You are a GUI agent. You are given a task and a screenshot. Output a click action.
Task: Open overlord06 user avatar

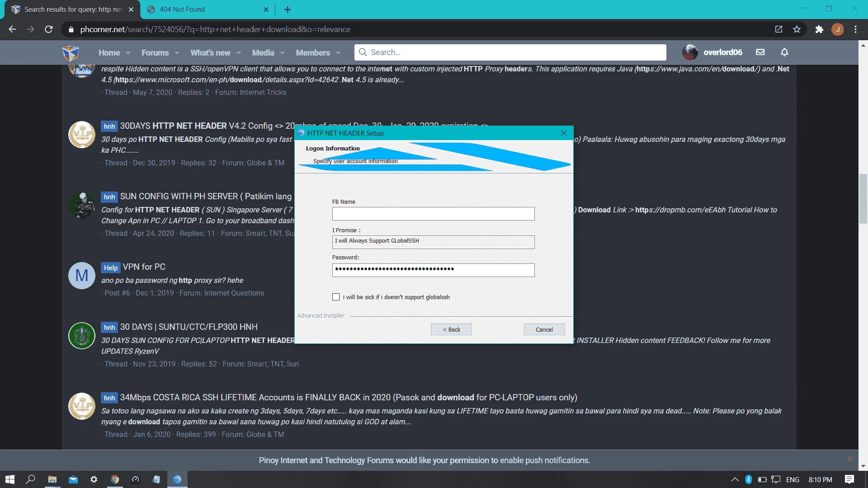(690, 52)
